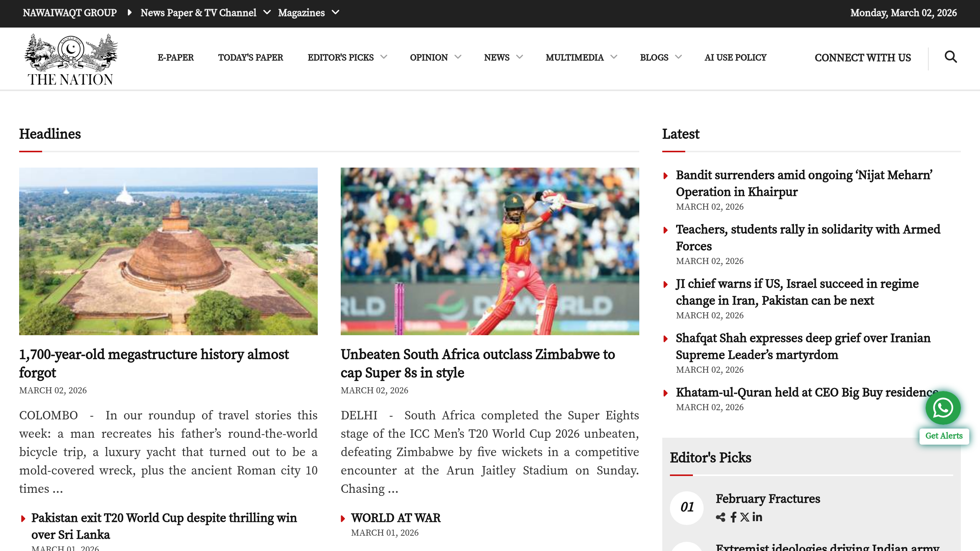The width and height of the screenshot is (980, 551).
Task: Open the Blogs dropdown
Action: click(678, 57)
